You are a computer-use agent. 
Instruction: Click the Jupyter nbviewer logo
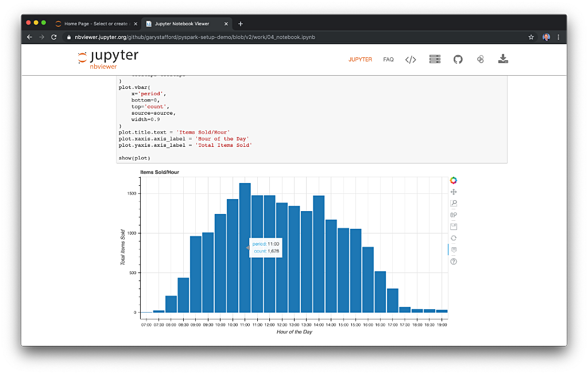click(x=108, y=60)
